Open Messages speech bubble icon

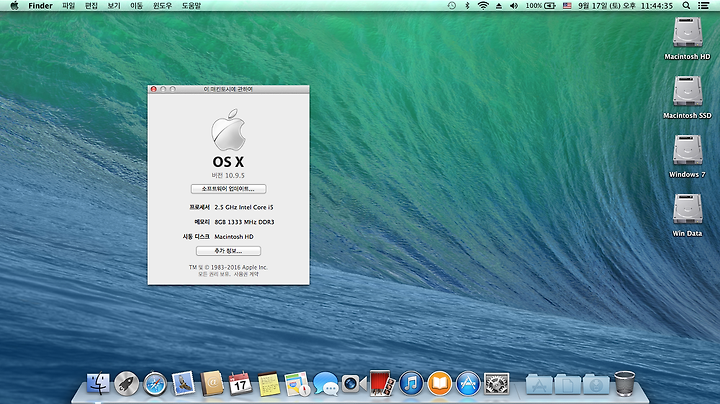[326, 383]
